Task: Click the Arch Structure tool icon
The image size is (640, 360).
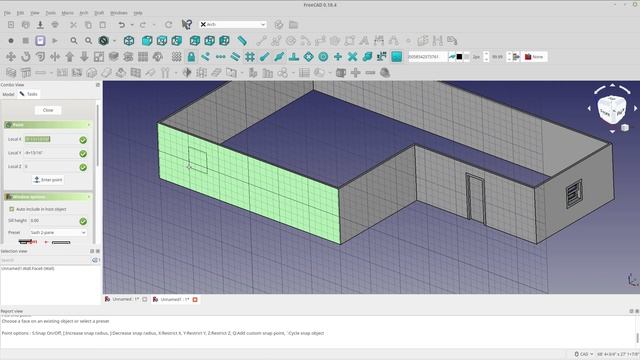Action: [26, 73]
